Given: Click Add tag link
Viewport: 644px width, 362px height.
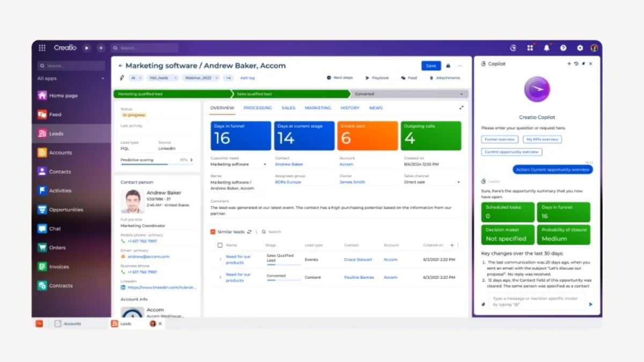Looking at the screenshot, I should 247,78.
